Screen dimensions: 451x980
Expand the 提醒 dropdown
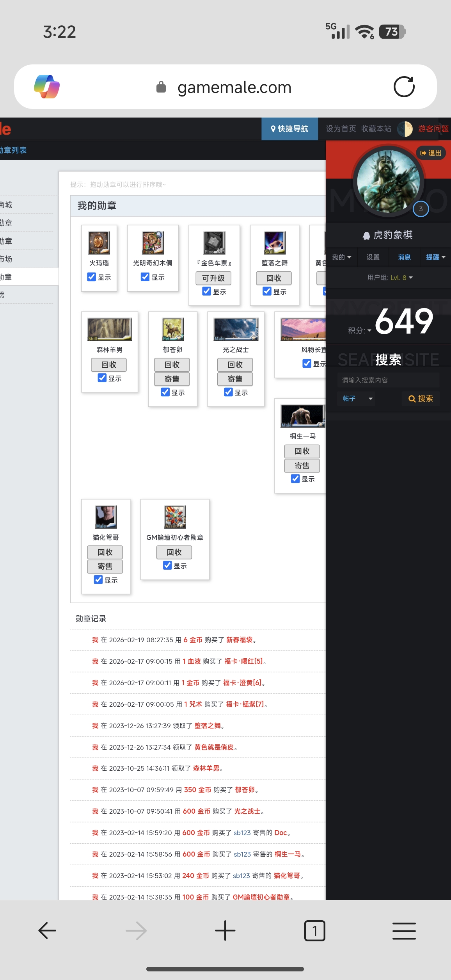435,257
